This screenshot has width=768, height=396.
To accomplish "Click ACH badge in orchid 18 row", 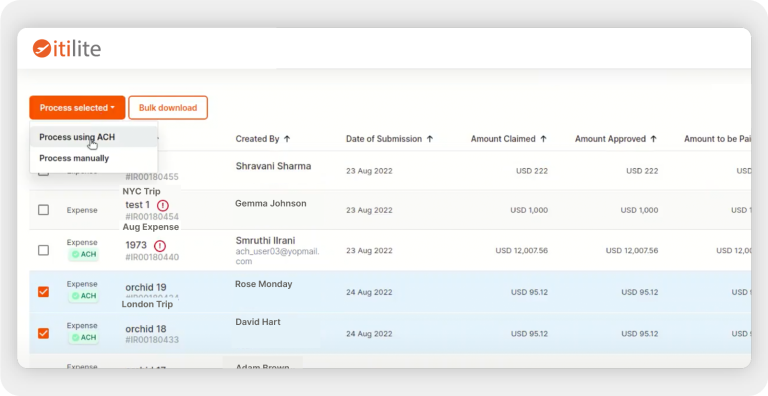I will 83,337.
